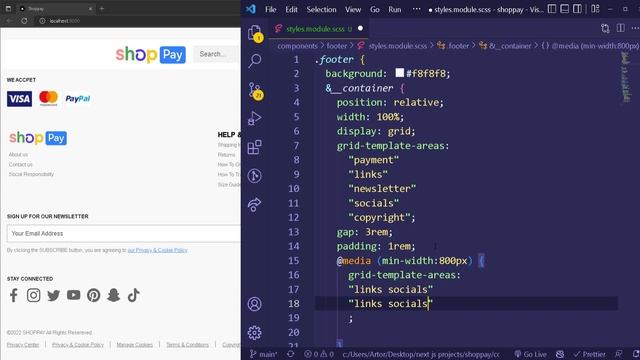Click the Your Email Address input field
The image size is (640, 360).
point(124,233)
